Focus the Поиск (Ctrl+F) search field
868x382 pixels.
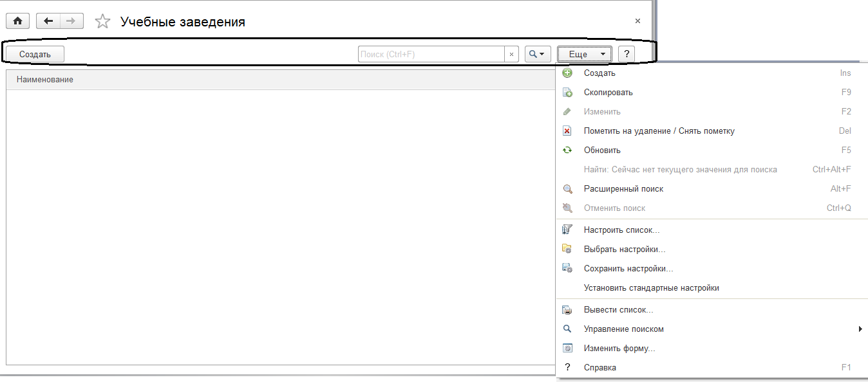tap(431, 54)
